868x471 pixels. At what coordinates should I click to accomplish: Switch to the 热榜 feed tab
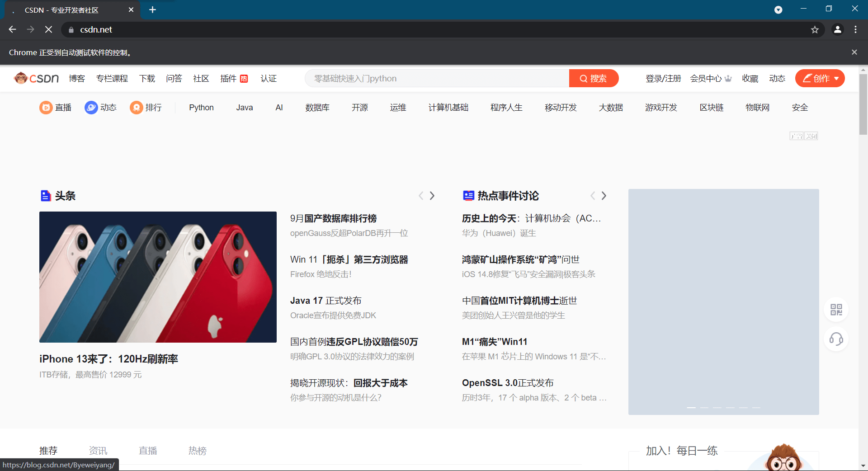[198, 451]
